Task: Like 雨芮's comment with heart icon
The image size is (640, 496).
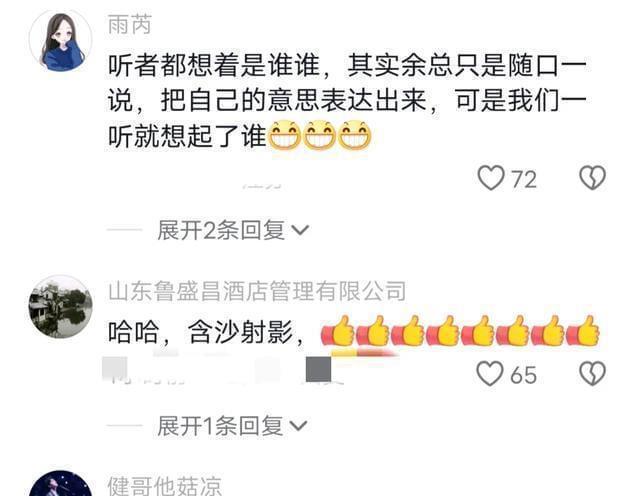Action: (x=491, y=178)
